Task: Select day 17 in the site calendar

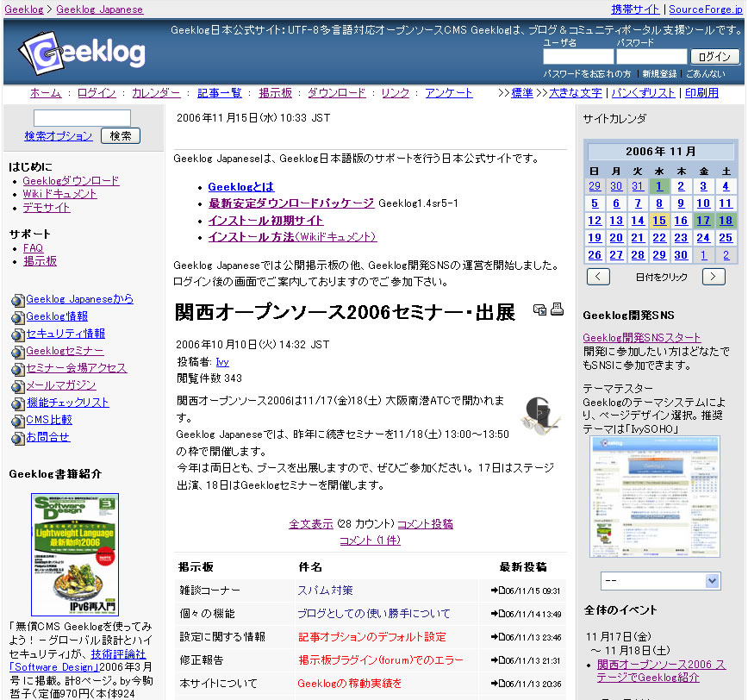Action: click(x=703, y=221)
